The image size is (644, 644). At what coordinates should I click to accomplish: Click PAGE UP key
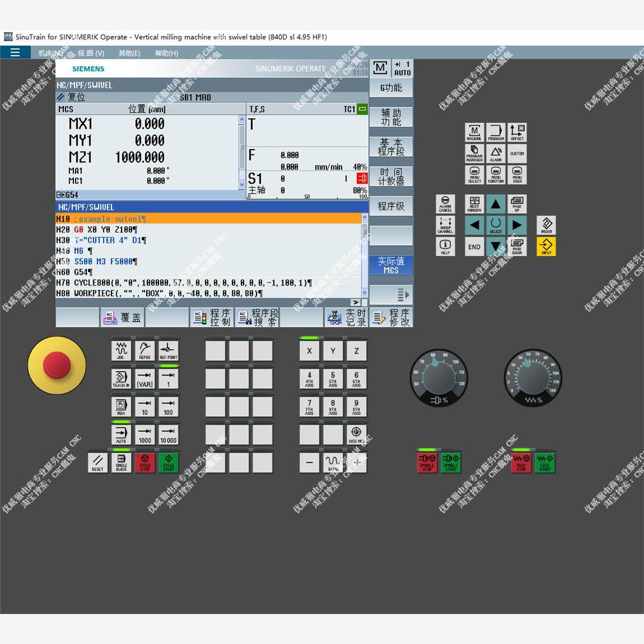click(517, 204)
